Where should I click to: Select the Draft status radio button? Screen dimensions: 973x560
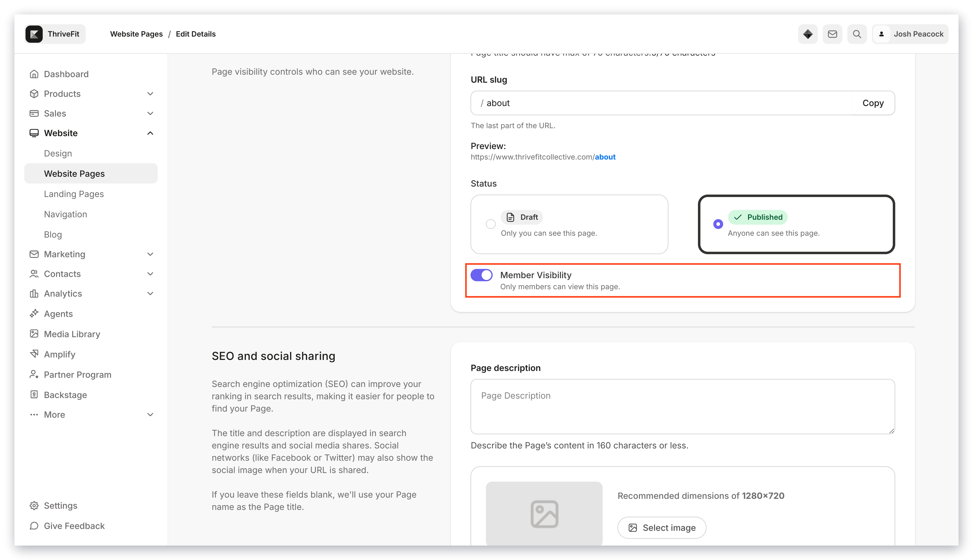pos(491,224)
